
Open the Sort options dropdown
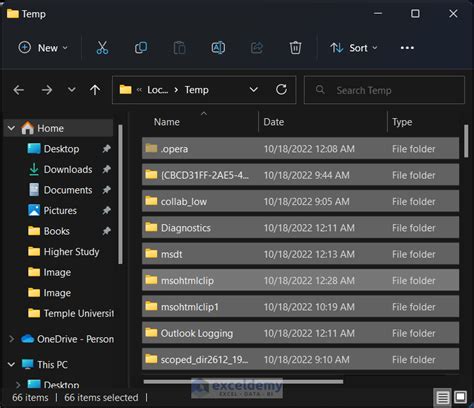[354, 48]
